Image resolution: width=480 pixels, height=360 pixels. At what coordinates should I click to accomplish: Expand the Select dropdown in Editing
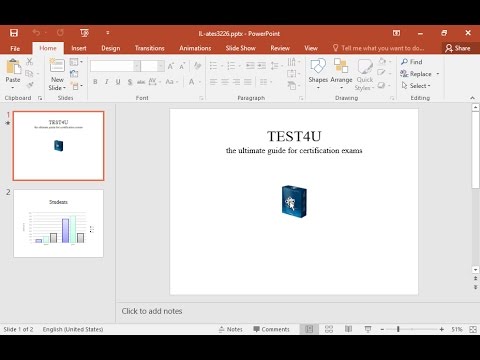coord(416,86)
